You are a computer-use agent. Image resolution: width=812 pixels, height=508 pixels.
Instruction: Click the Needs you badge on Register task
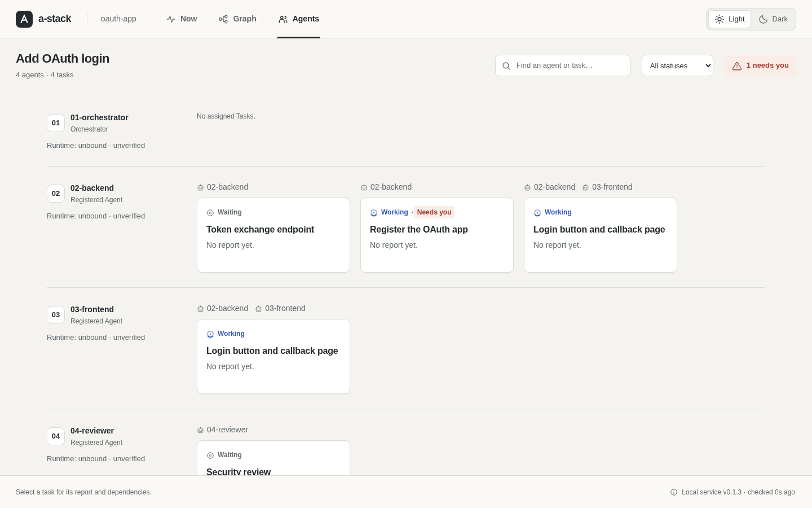point(434,212)
